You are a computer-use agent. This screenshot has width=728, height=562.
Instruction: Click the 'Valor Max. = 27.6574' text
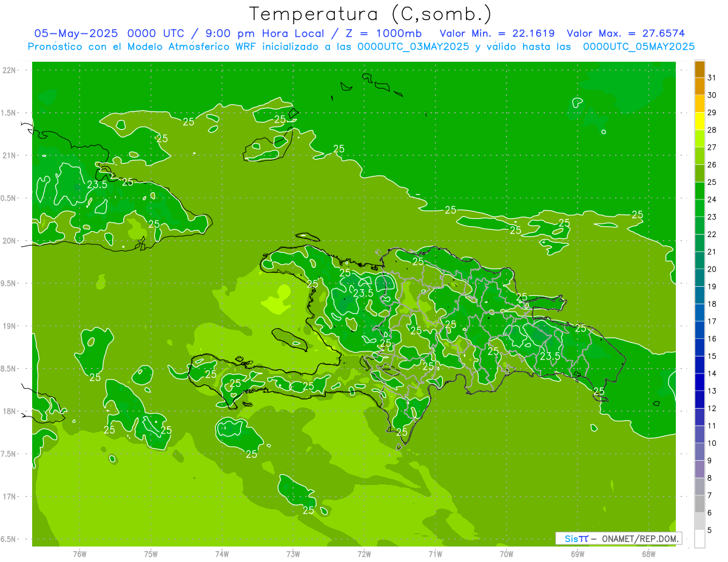(x=626, y=33)
